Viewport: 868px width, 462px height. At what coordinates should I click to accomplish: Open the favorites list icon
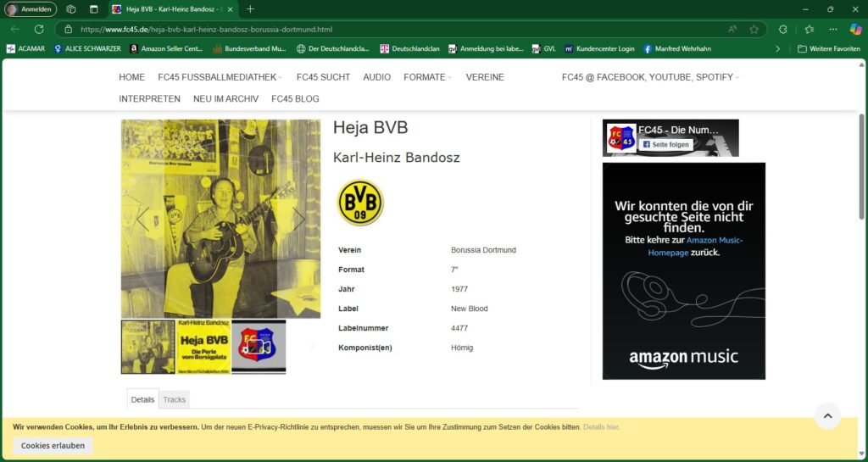tap(810, 30)
